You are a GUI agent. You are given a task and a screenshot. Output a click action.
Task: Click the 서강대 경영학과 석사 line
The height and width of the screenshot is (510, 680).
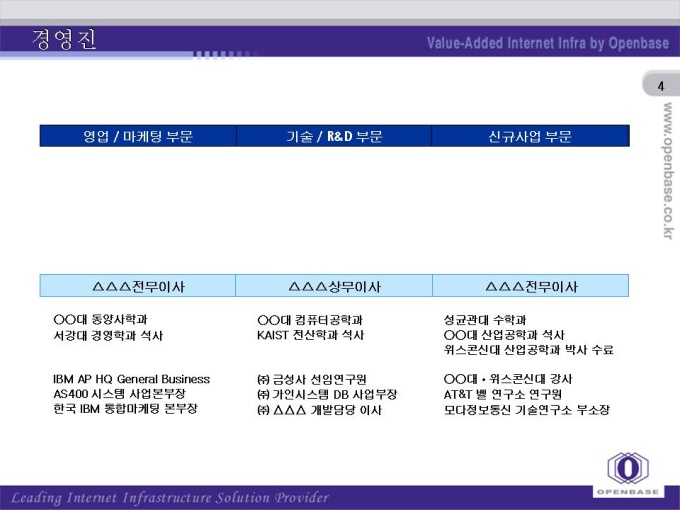click(x=108, y=335)
